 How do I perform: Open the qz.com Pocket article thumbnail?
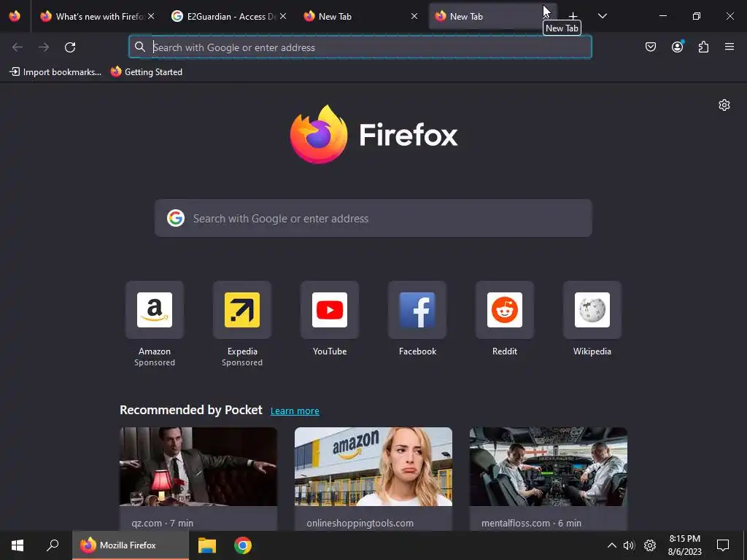coord(198,467)
